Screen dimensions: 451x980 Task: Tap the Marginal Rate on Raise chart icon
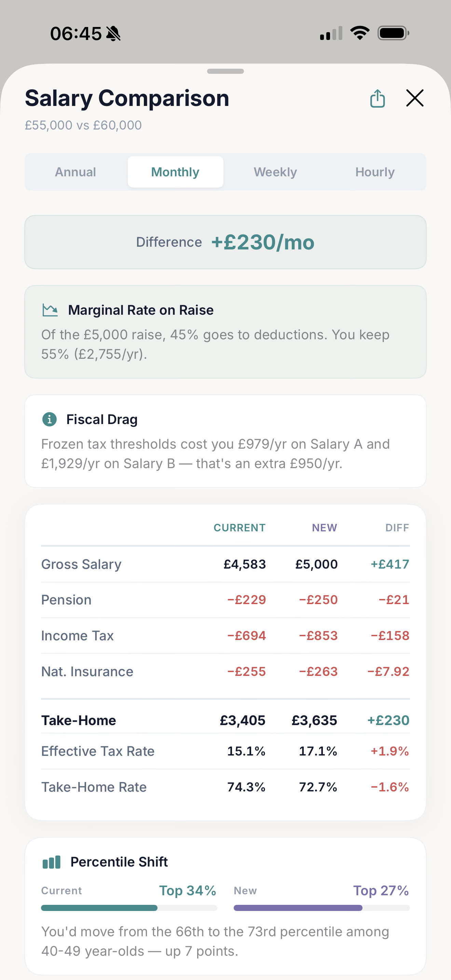click(x=51, y=310)
